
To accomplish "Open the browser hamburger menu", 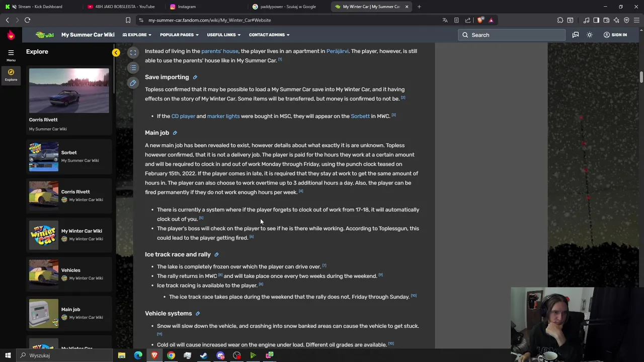I will [x=636, y=20].
